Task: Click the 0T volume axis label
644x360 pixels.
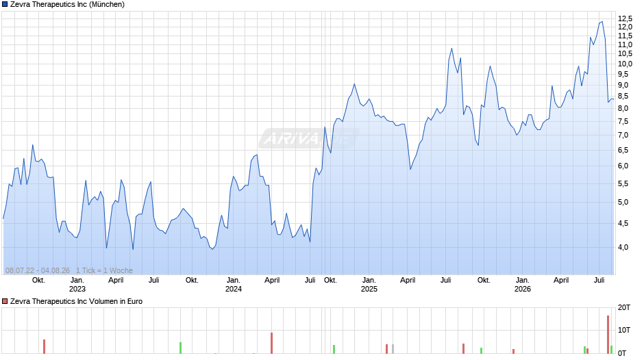Action: click(622, 353)
